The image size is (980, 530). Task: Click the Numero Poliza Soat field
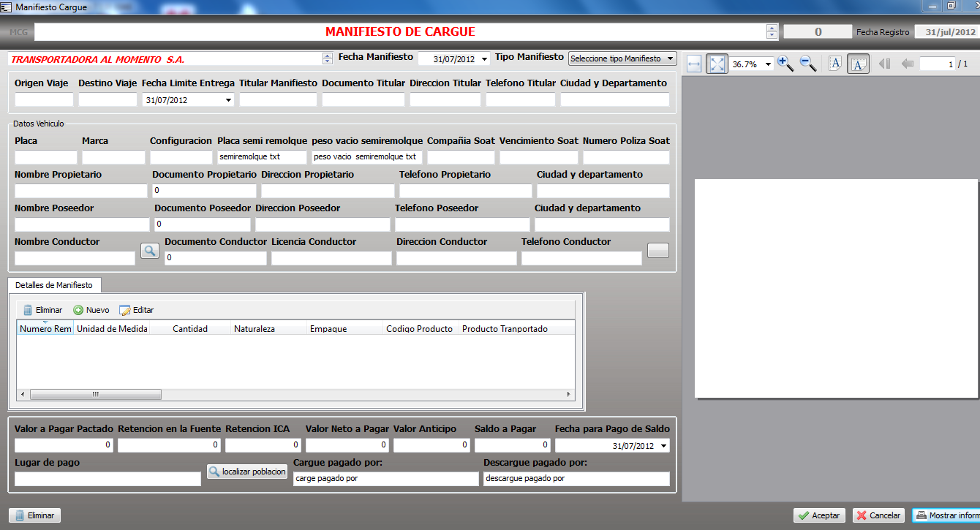pyautogui.click(x=626, y=157)
